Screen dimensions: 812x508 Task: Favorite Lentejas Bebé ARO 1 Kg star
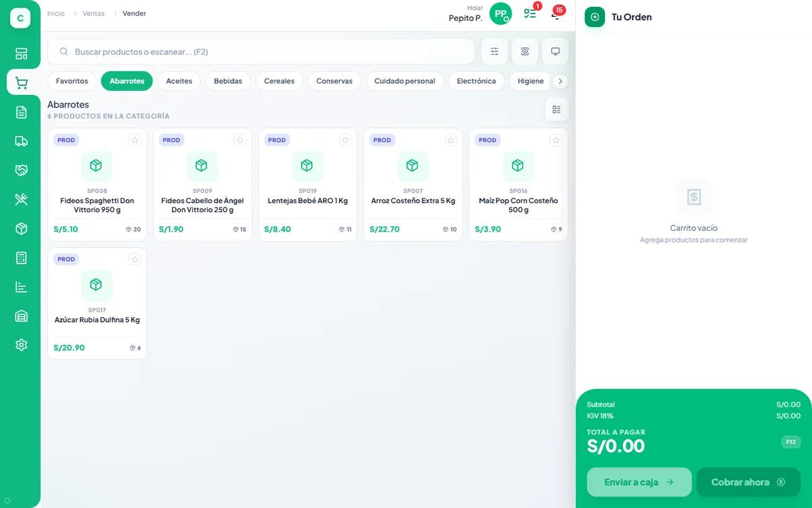tap(345, 140)
